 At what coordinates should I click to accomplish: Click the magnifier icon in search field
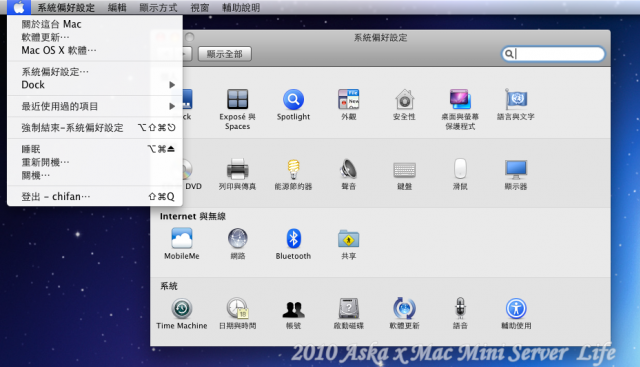509,54
